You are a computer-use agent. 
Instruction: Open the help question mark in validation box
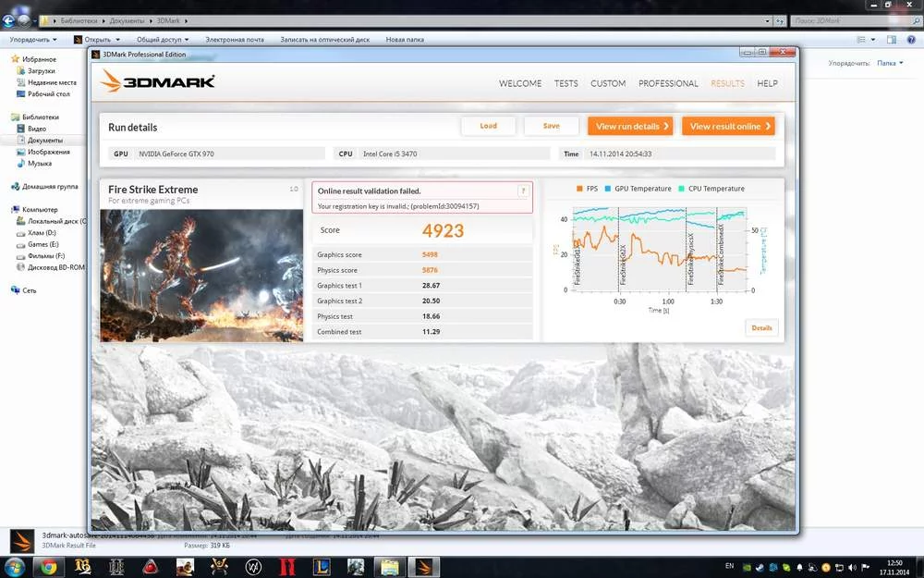(x=523, y=191)
